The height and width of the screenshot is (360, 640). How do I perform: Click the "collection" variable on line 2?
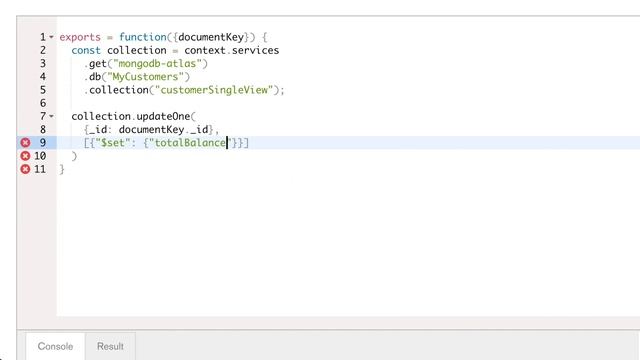click(136, 50)
